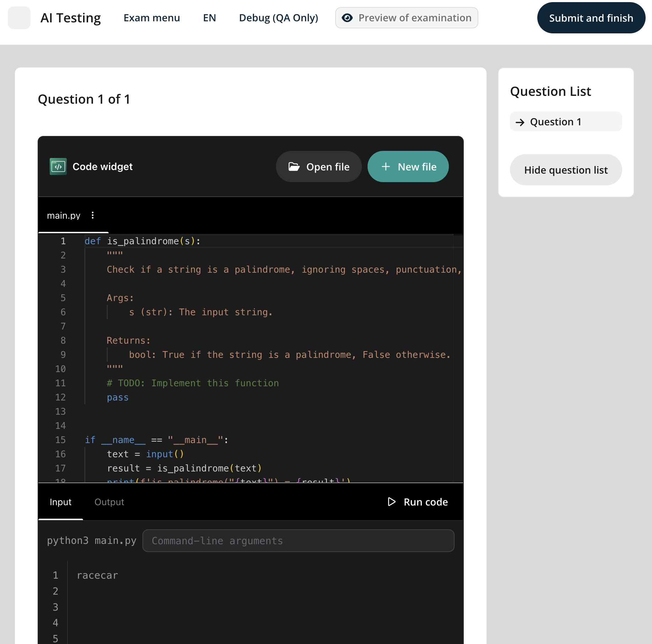Open main.py three-dot options menu
Viewport: 652px width, 644px height.
click(93, 215)
